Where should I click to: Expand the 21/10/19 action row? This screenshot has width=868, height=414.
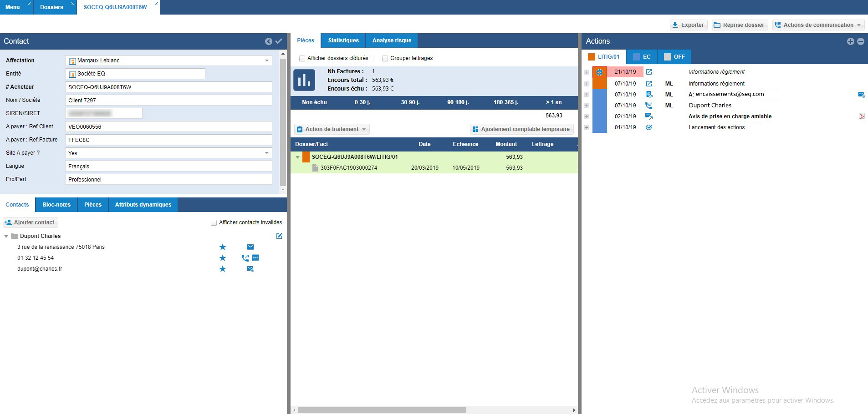[x=587, y=72]
